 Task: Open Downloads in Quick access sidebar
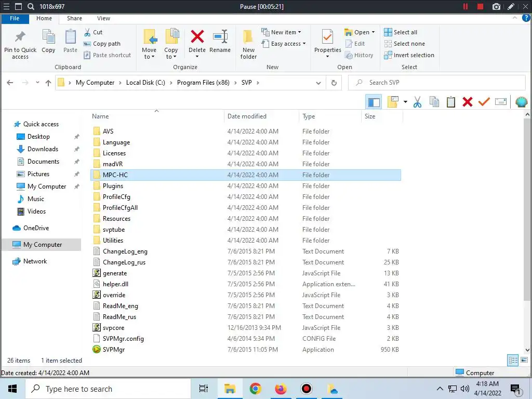43,149
